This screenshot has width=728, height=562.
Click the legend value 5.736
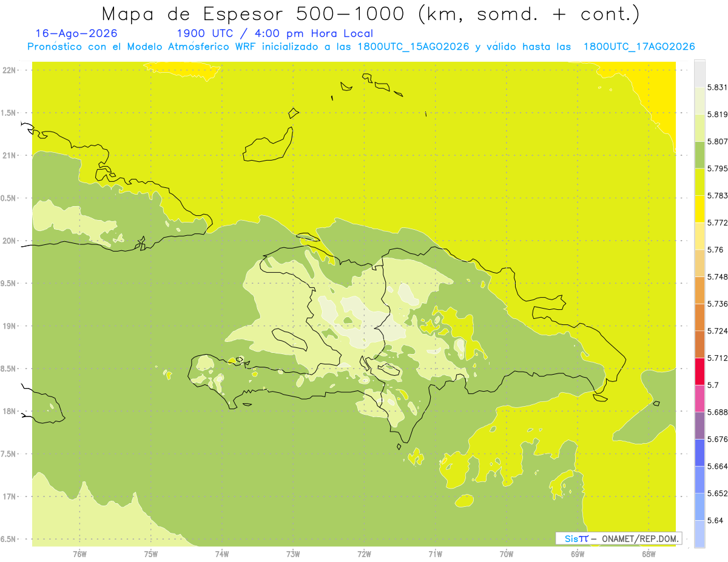pyautogui.click(x=717, y=304)
